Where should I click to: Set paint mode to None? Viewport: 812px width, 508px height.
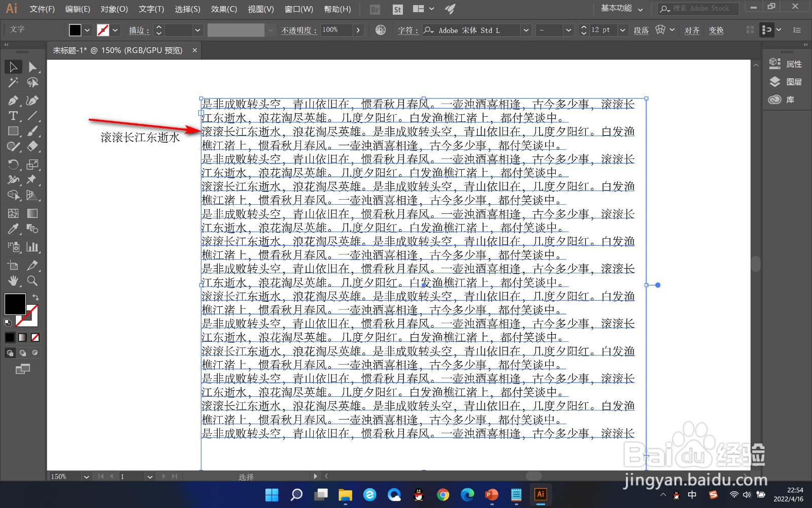click(35, 337)
